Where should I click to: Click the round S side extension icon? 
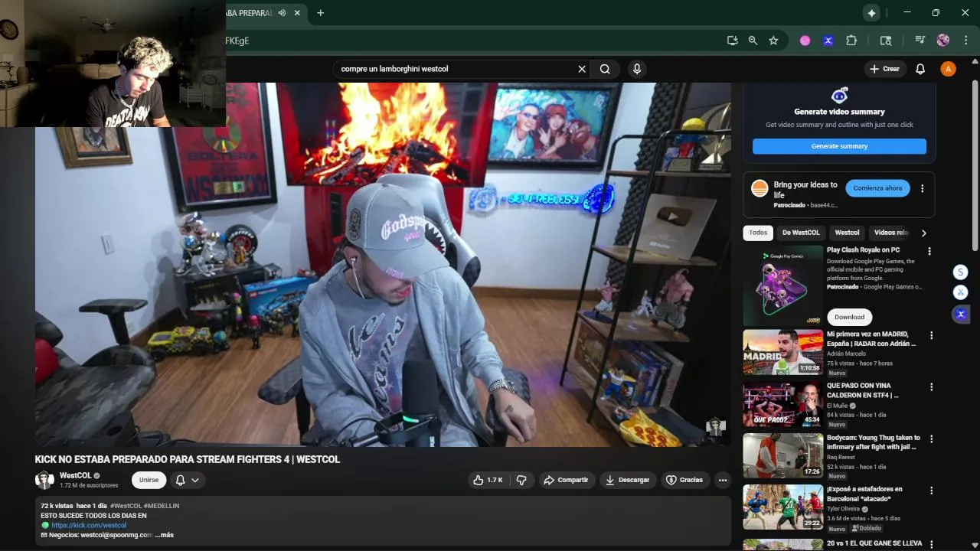pyautogui.click(x=961, y=272)
